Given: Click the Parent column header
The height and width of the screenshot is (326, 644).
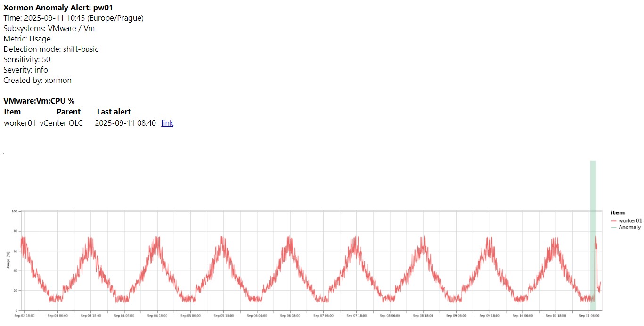Looking at the screenshot, I should [68, 112].
